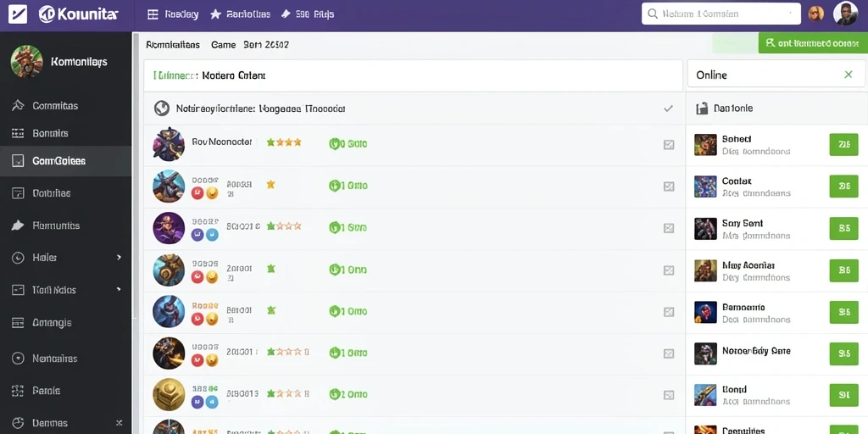Click the golden emblem avatar in the list
Image resolution: width=868 pixels, height=434 pixels.
pos(169,394)
